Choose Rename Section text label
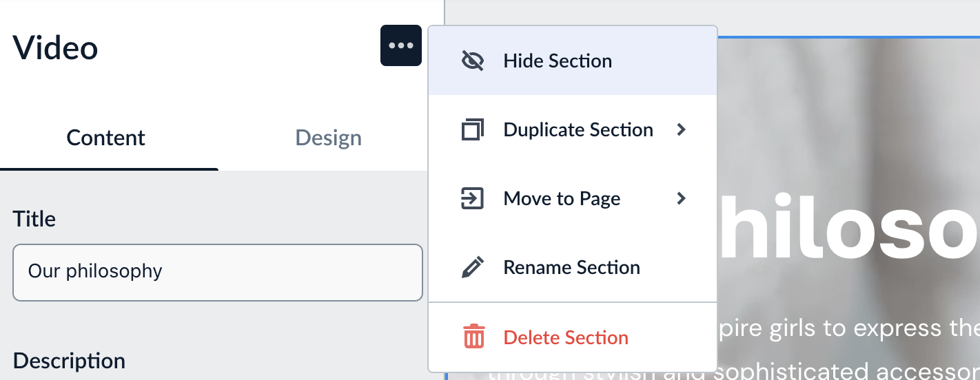The width and height of the screenshot is (980, 380). 571,267
